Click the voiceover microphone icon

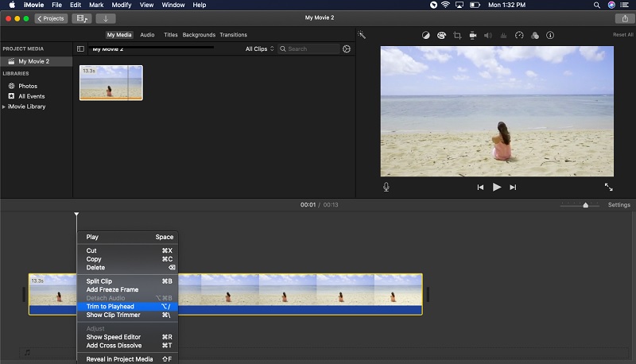pyautogui.click(x=386, y=187)
